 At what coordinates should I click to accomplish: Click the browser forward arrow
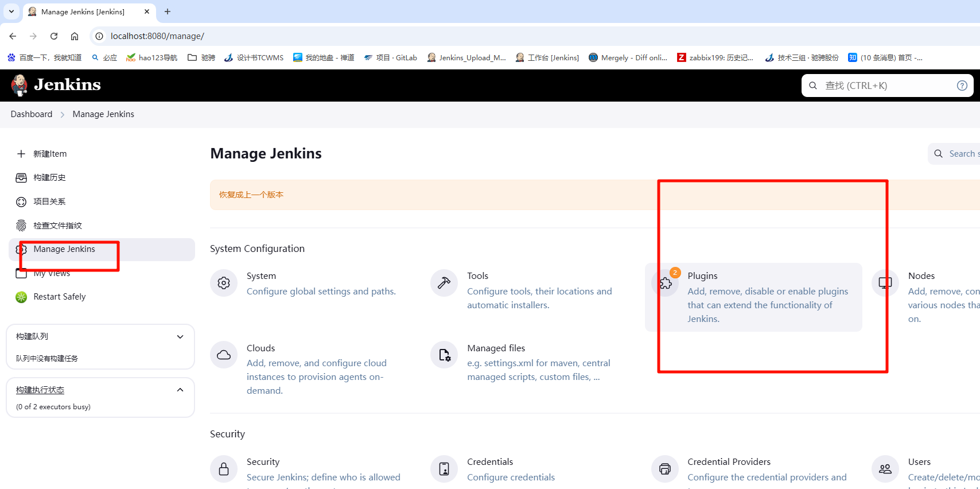pos(33,36)
